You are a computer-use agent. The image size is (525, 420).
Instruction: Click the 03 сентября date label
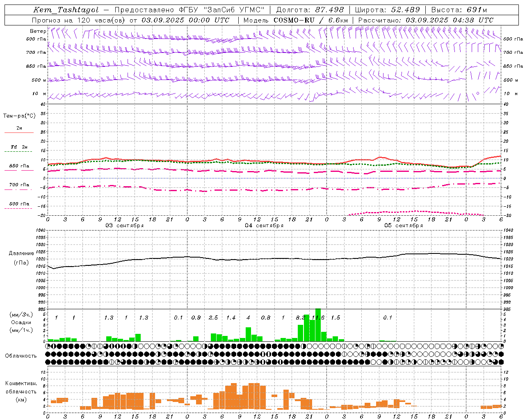(x=125, y=226)
